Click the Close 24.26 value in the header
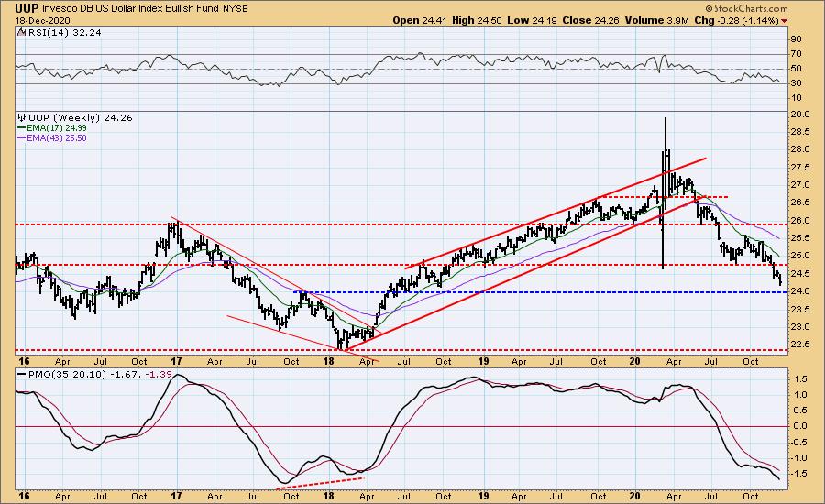825x504 pixels. 591,20
